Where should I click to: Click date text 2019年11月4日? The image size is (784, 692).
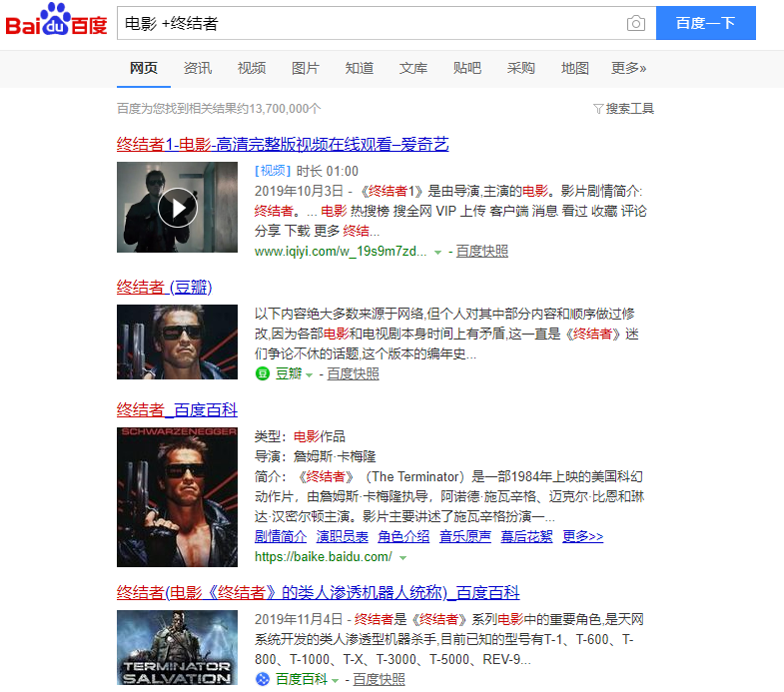(x=299, y=619)
